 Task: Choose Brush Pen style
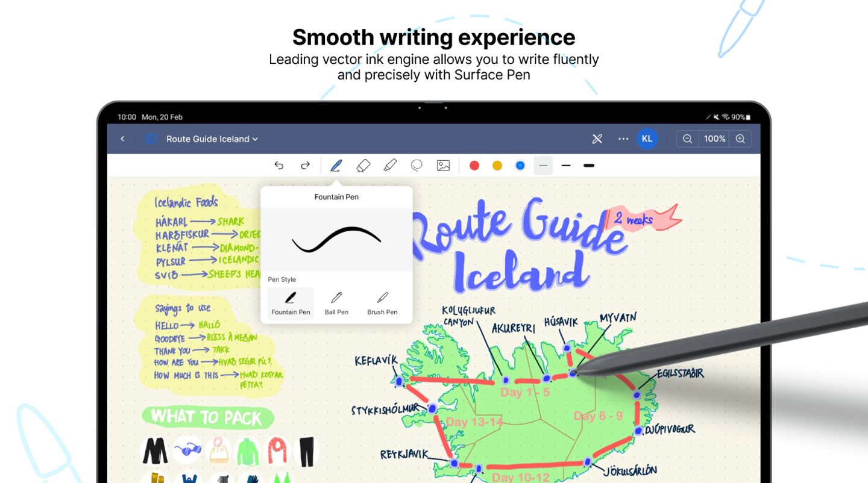(382, 304)
